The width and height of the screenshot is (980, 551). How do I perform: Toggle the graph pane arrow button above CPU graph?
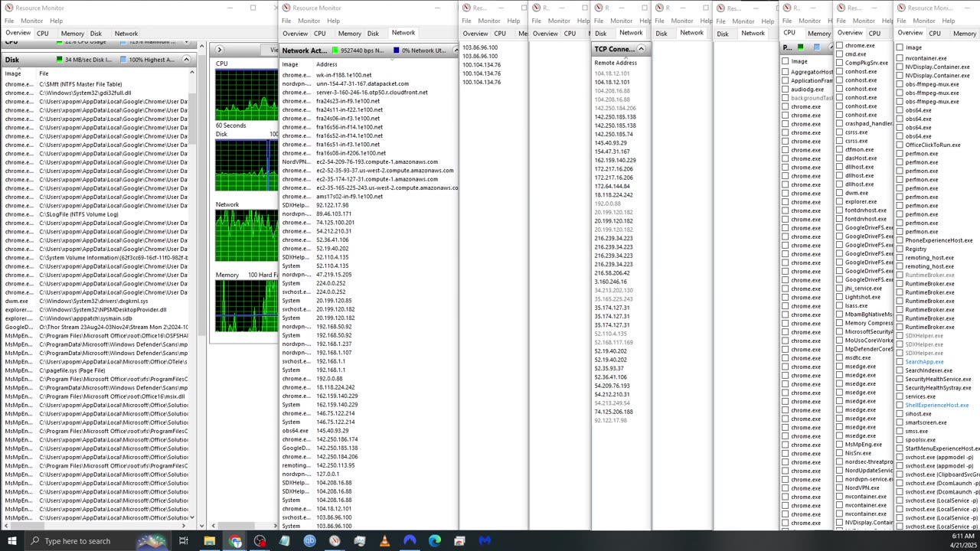[x=219, y=51]
